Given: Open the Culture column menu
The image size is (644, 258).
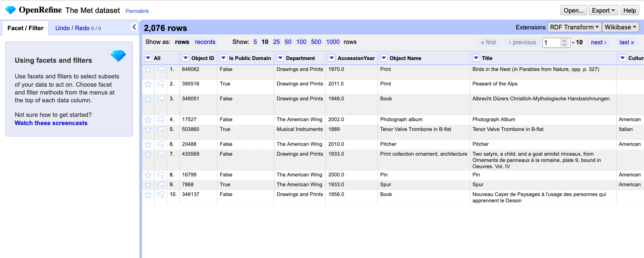Looking at the screenshot, I should pyautogui.click(x=622, y=58).
